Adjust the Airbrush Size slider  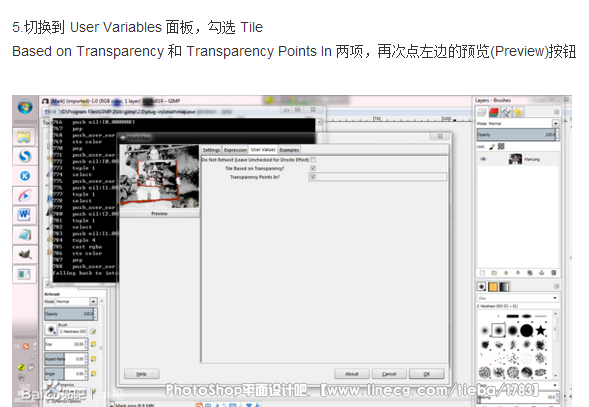click(x=65, y=344)
